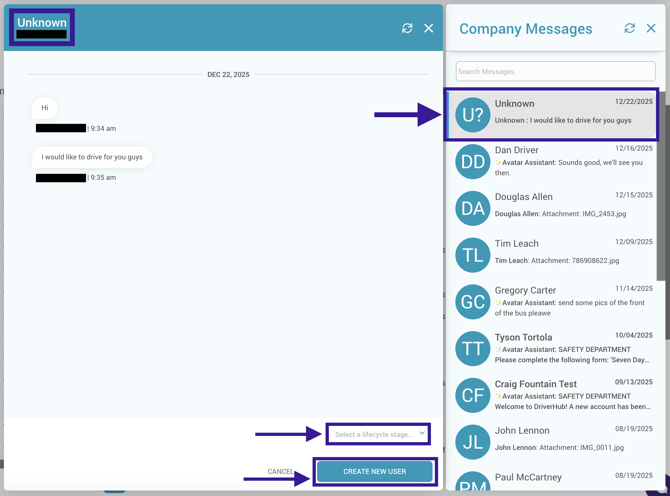Open the Craig Fountain Test conversation
This screenshot has width=670, height=496.
click(572, 395)
